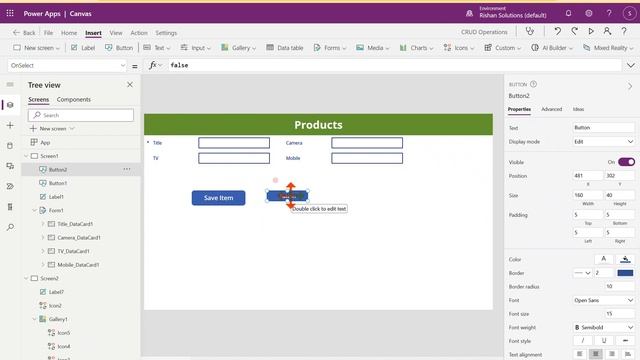Switch to the Components tab
640x360 pixels.
73,99
